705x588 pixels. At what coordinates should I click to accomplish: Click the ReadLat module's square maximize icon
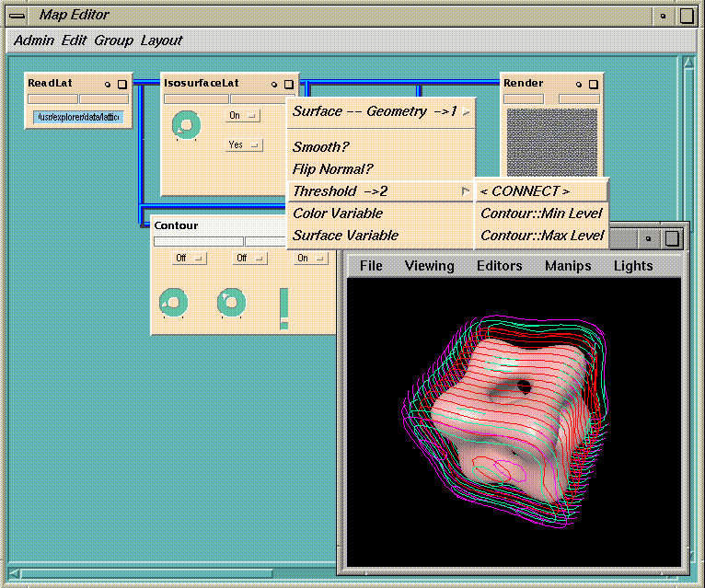(121, 84)
